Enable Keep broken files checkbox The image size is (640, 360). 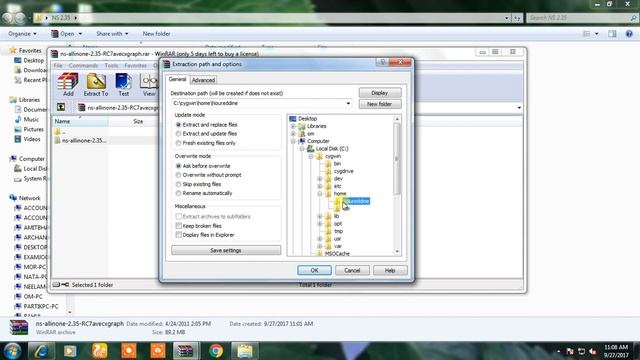[x=178, y=226]
